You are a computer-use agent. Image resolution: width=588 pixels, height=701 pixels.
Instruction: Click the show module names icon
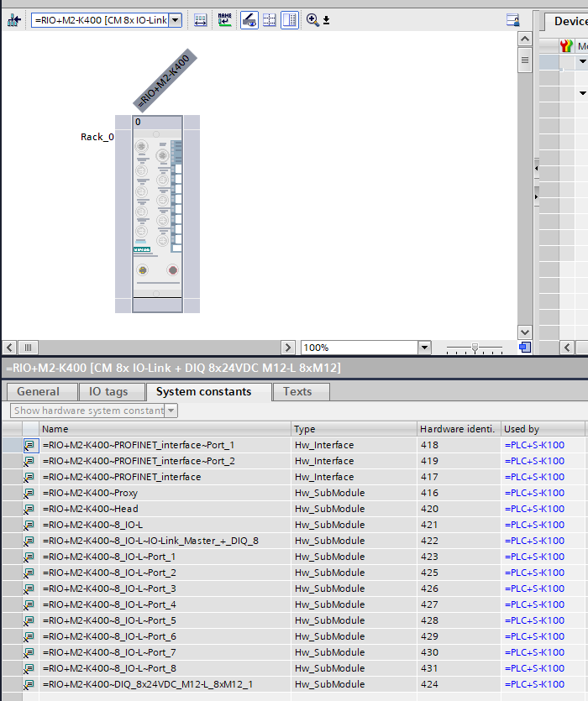click(x=224, y=20)
